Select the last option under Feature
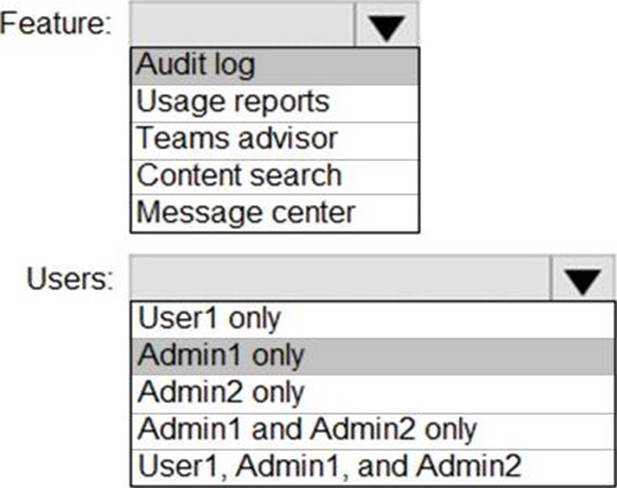 click(x=274, y=213)
